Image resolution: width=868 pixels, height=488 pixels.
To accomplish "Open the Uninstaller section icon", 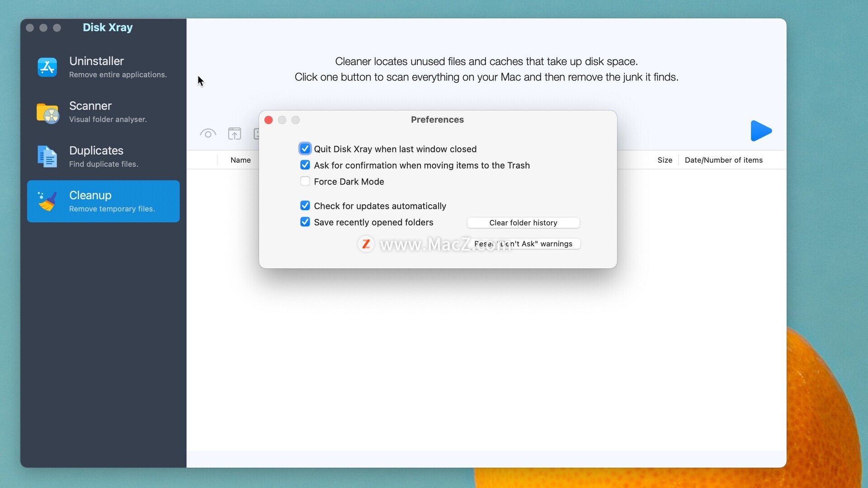I will coord(47,67).
